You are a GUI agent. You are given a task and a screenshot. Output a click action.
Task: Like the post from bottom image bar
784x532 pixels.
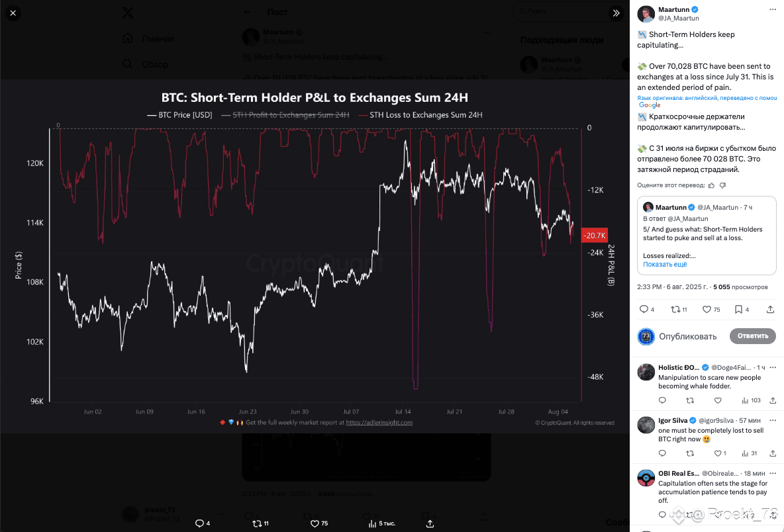coord(315,523)
